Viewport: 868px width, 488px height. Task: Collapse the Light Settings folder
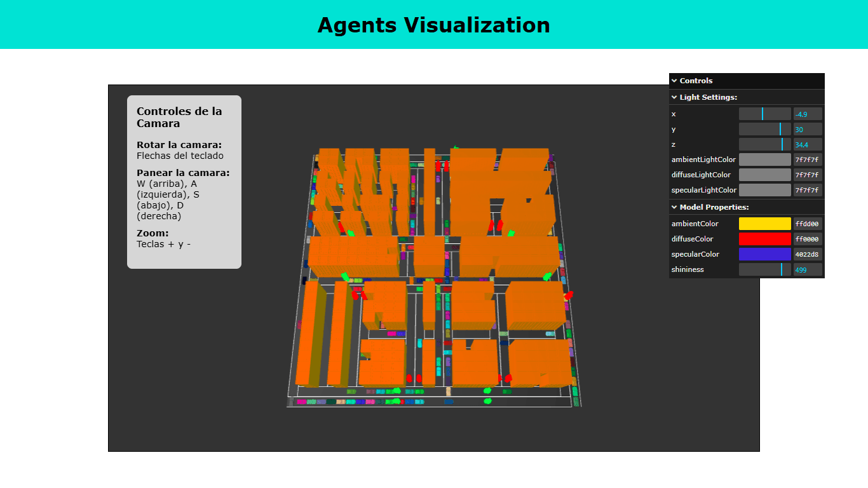pos(708,97)
